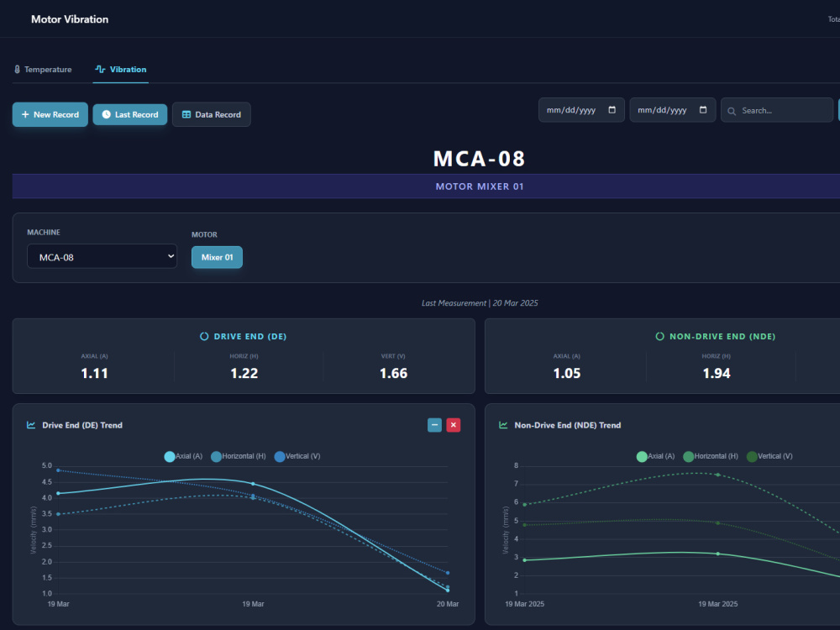Toggle Horizontal (H) series in the NDE Trend legend

pyautogui.click(x=711, y=456)
